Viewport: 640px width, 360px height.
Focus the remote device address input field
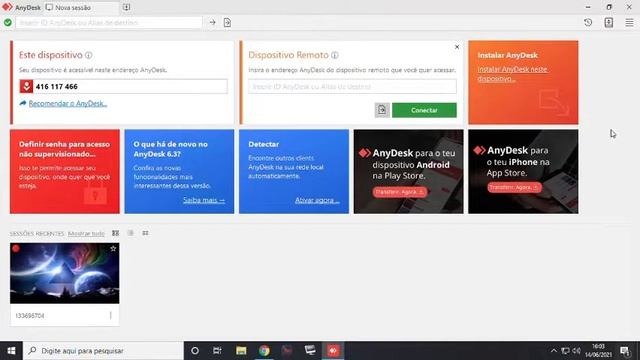tap(352, 87)
